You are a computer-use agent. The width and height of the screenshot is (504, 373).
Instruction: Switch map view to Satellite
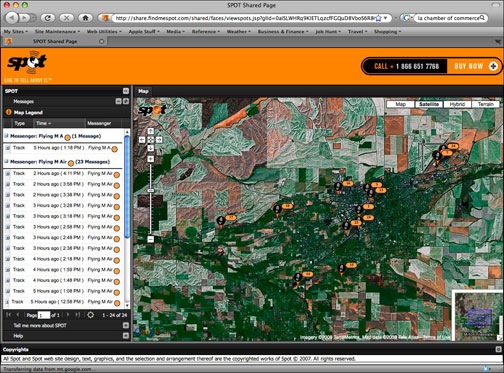[x=429, y=104]
